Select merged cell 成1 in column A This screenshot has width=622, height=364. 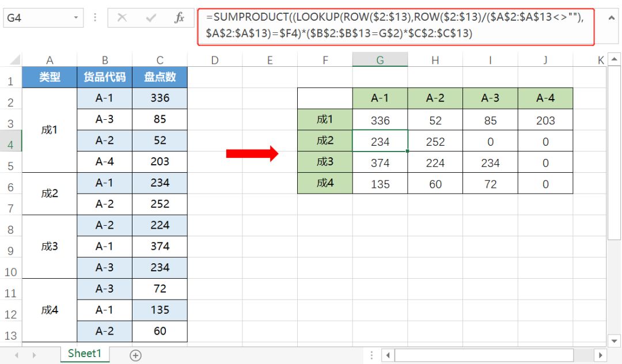[50, 130]
